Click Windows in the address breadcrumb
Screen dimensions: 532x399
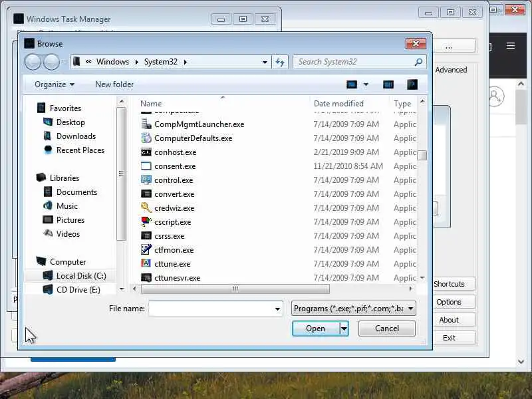coord(112,62)
